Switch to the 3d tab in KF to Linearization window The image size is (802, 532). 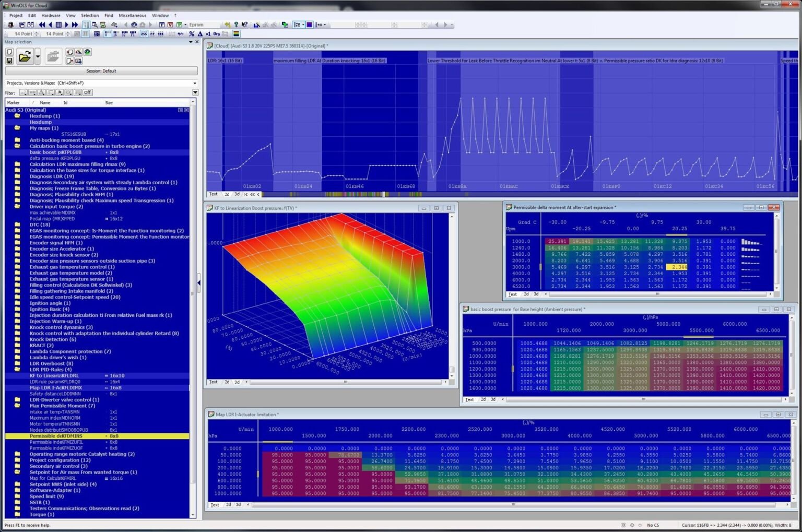point(237,382)
